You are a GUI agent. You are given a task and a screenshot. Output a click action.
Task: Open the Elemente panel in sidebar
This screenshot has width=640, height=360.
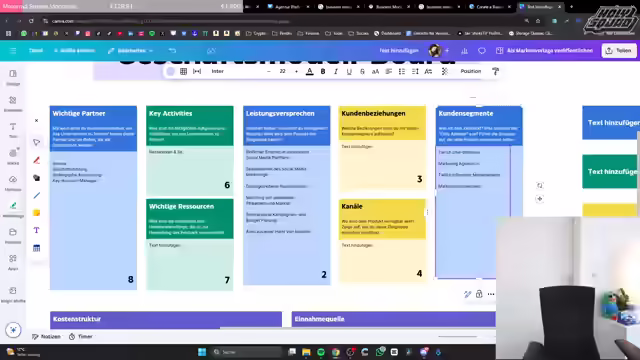(x=13, y=103)
